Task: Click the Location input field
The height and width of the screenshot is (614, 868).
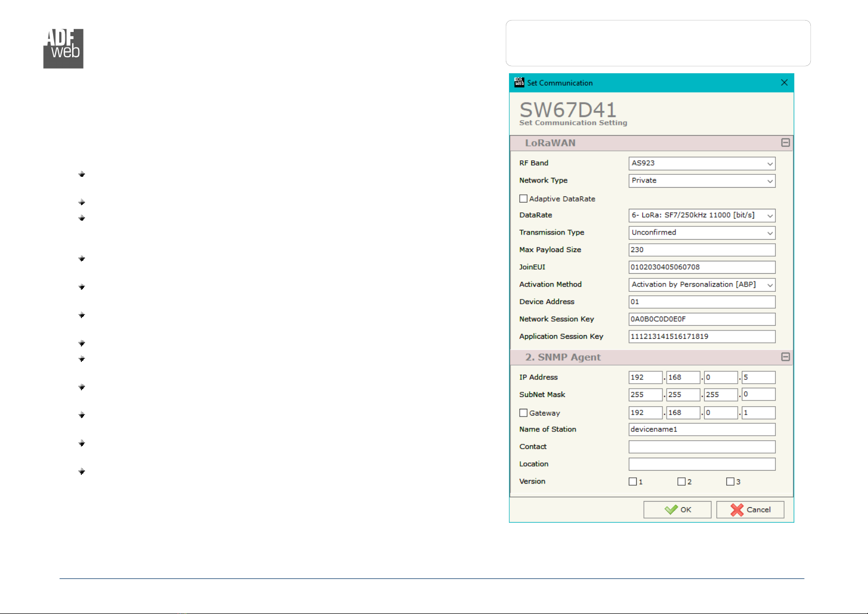Action: pyautogui.click(x=702, y=464)
